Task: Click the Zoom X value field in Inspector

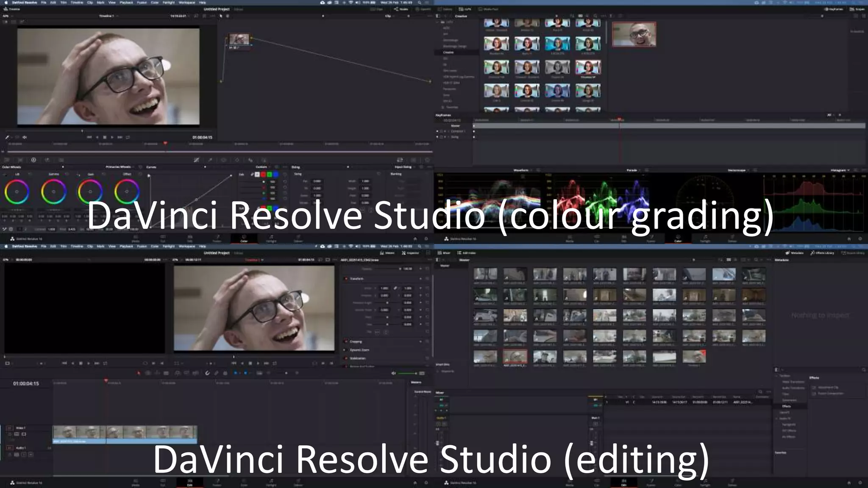Action: tap(384, 288)
